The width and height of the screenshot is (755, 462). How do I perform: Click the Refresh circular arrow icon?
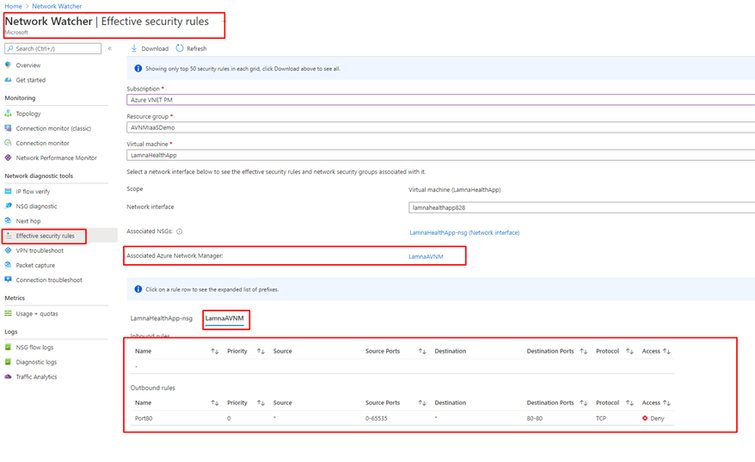pyautogui.click(x=180, y=49)
